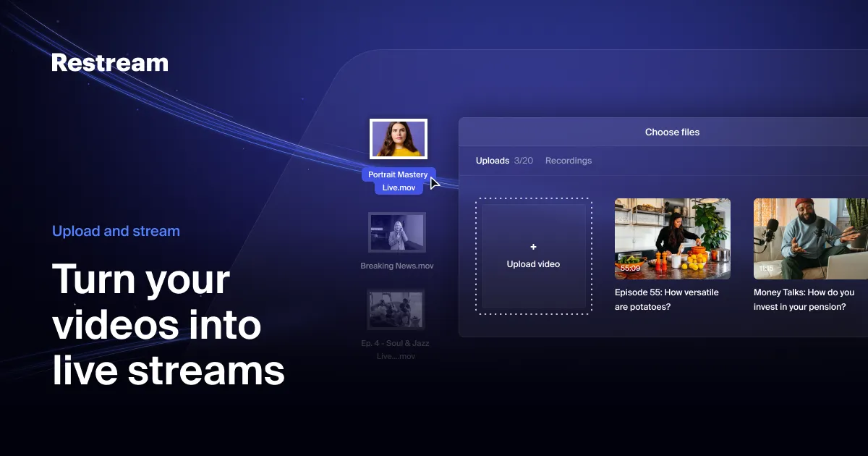Viewport: 868px width, 456px height.
Task: Open the Episode 55 potatoes video thumbnail
Action: tap(673, 239)
